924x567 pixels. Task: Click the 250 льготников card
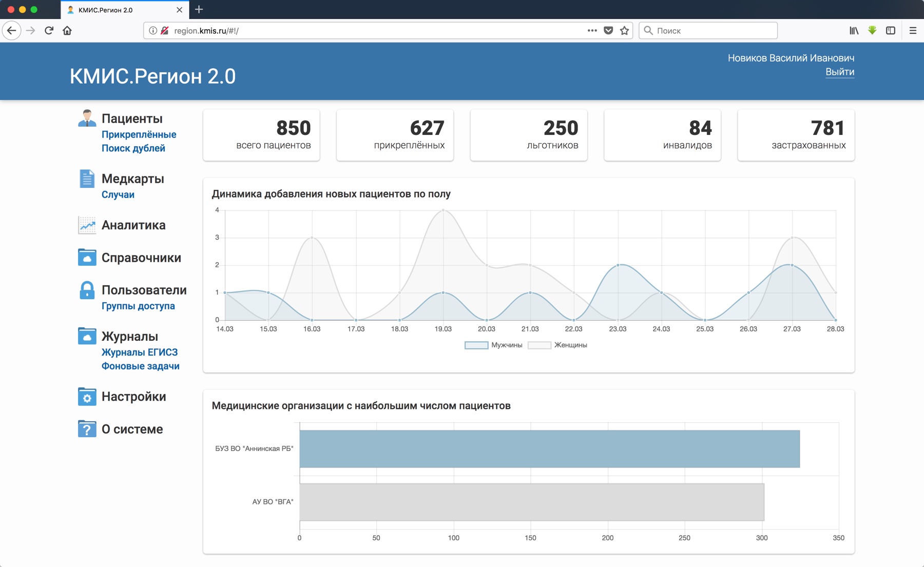pos(529,135)
